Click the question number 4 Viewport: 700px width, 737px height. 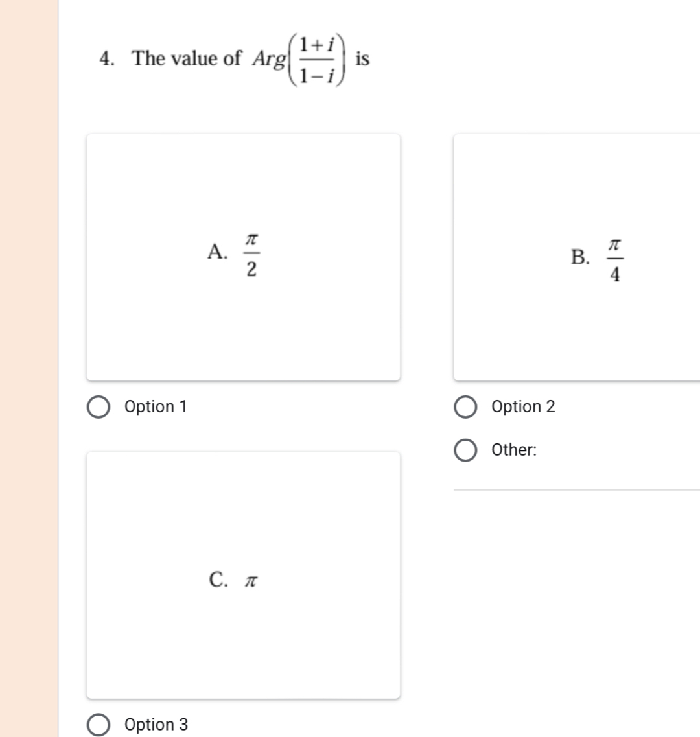coord(106,59)
